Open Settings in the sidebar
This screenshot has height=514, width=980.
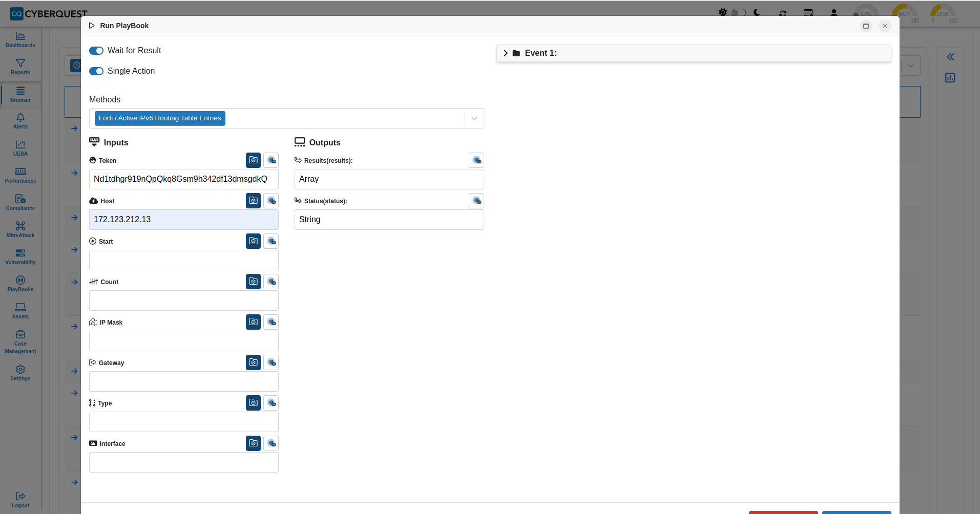click(20, 373)
